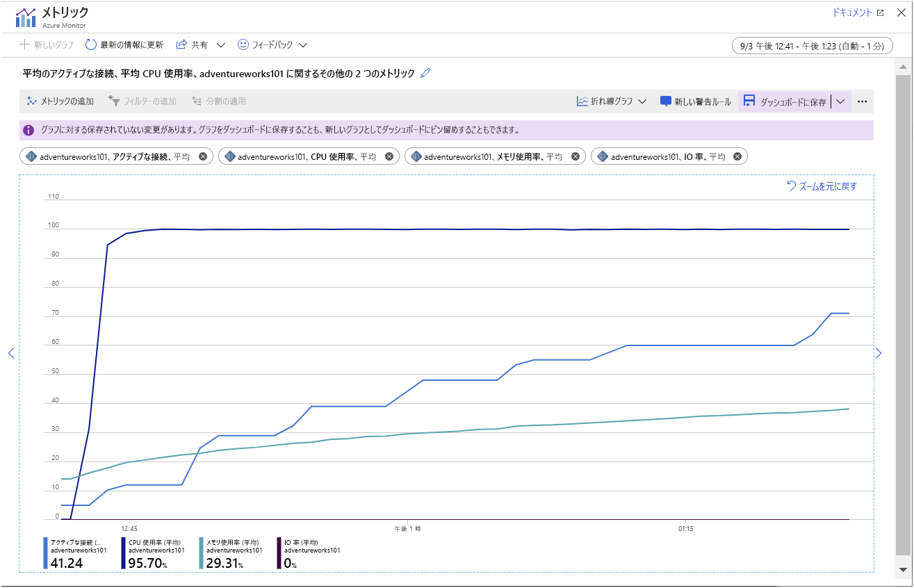
Task: Click the scrollbar down arrow
Action: (x=903, y=569)
